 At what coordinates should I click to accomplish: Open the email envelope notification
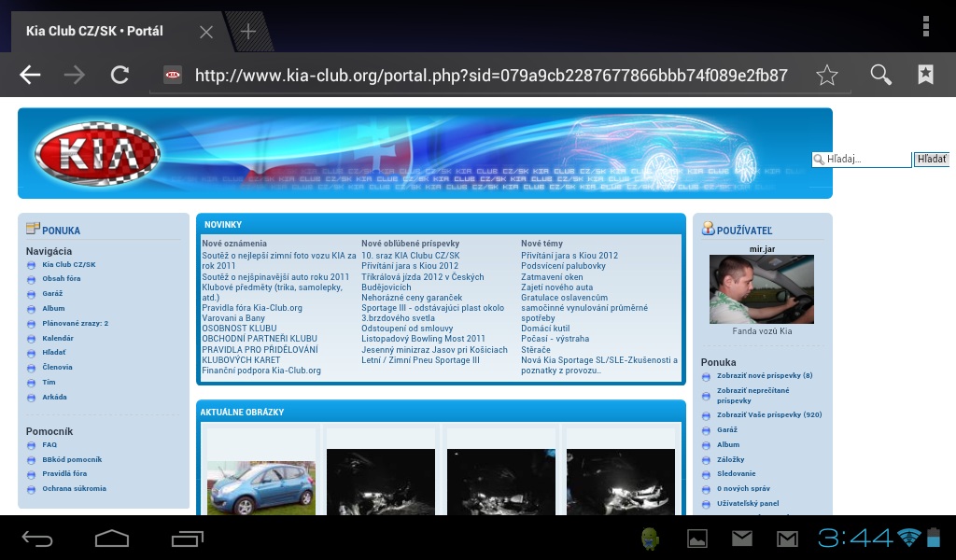click(742, 539)
